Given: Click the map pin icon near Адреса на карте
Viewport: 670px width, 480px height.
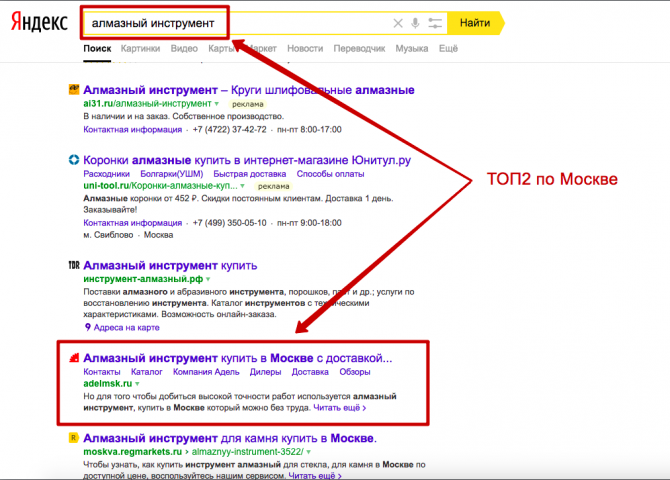Looking at the screenshot, I should tap(88, 327).
